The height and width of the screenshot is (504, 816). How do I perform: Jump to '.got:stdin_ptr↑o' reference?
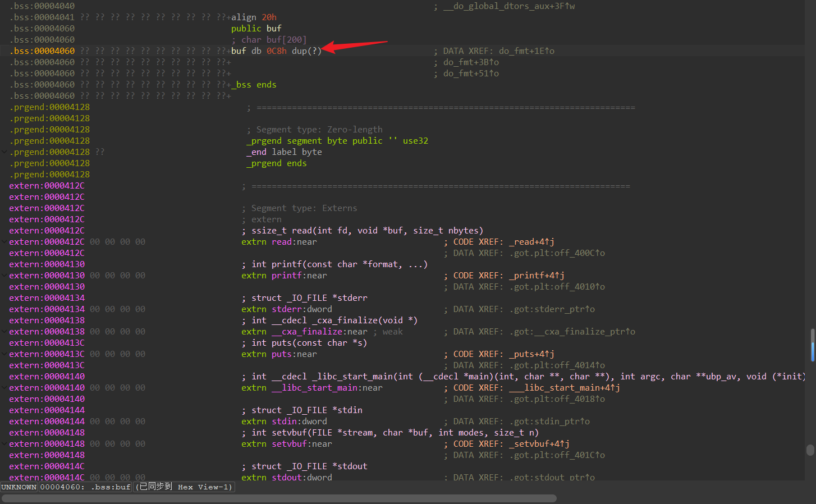pos(549,421)
